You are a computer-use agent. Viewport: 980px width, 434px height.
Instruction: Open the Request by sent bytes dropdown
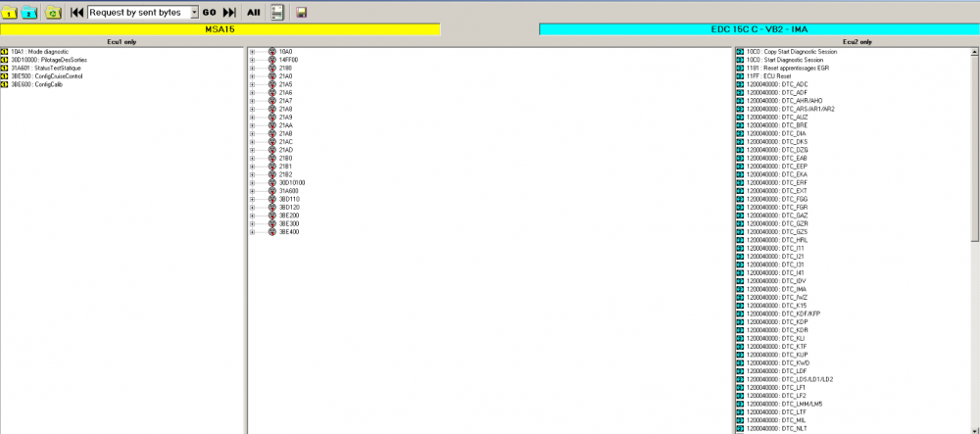point(194,13)
